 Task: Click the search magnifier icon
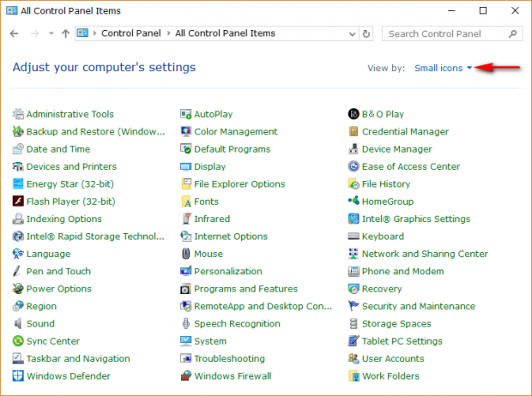click(513, 33)
